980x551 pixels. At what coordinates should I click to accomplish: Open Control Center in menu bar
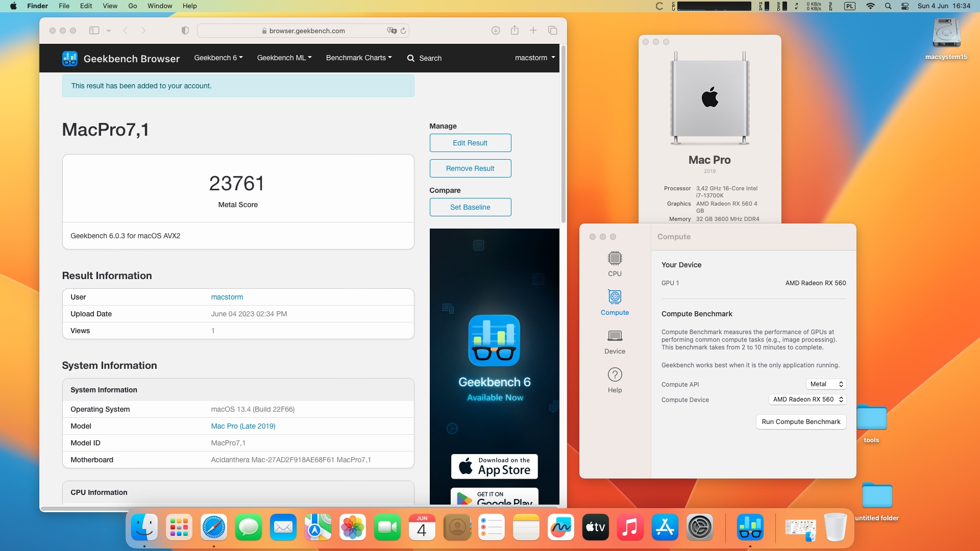click(x=905, y=6)
